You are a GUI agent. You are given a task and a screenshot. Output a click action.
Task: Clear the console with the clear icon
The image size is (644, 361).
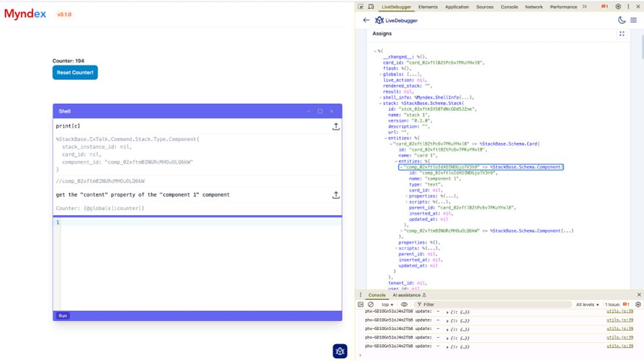(x=371, y=304)
